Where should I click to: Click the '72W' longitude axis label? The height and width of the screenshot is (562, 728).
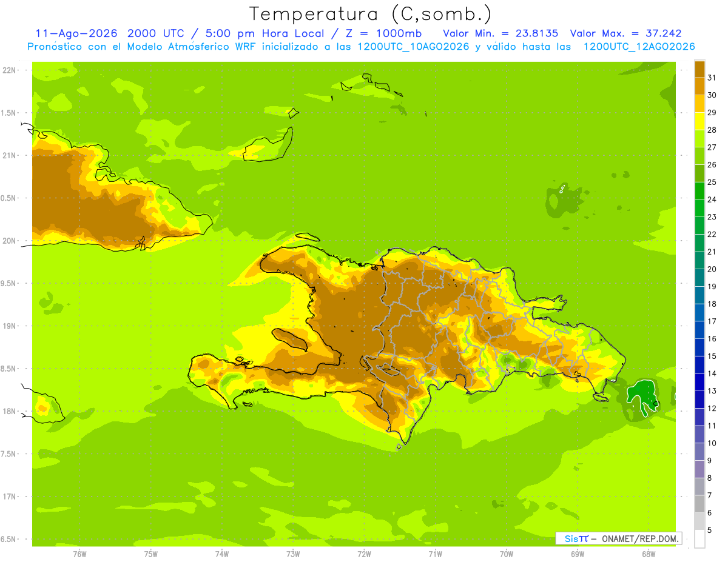[364, 554]
